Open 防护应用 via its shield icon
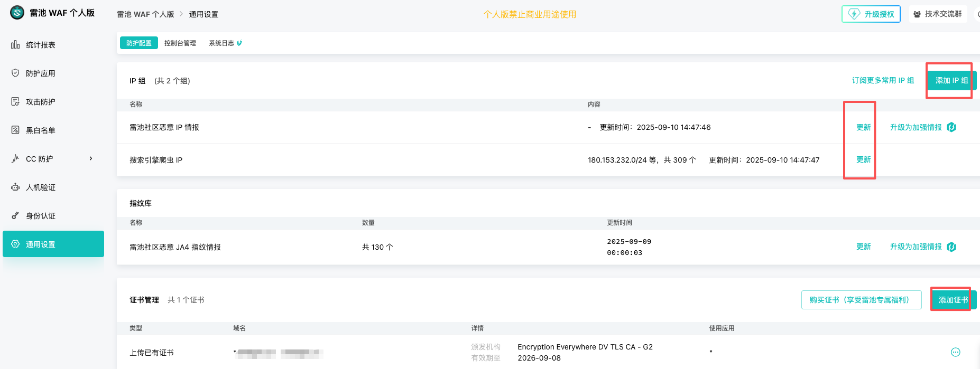980x369 pixels. click(15, 73)
